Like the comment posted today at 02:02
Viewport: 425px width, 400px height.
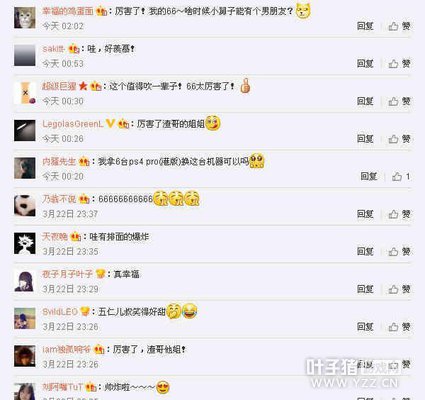click(x=399, y=26)
